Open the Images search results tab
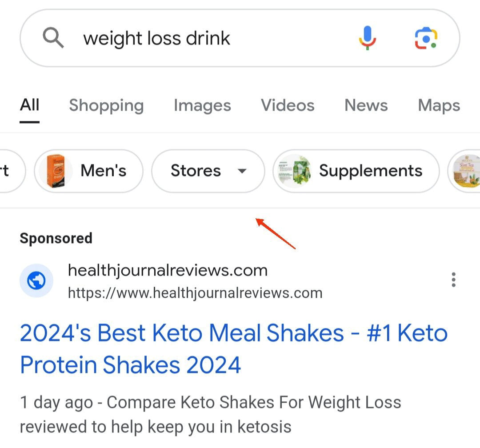 pos(202,105)
